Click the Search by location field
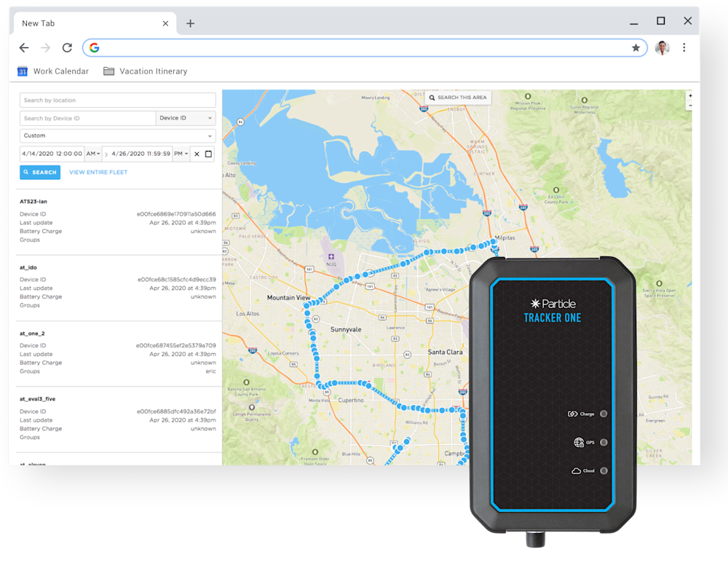This screenshot has height=563, width=728. [x=117, y=100]
